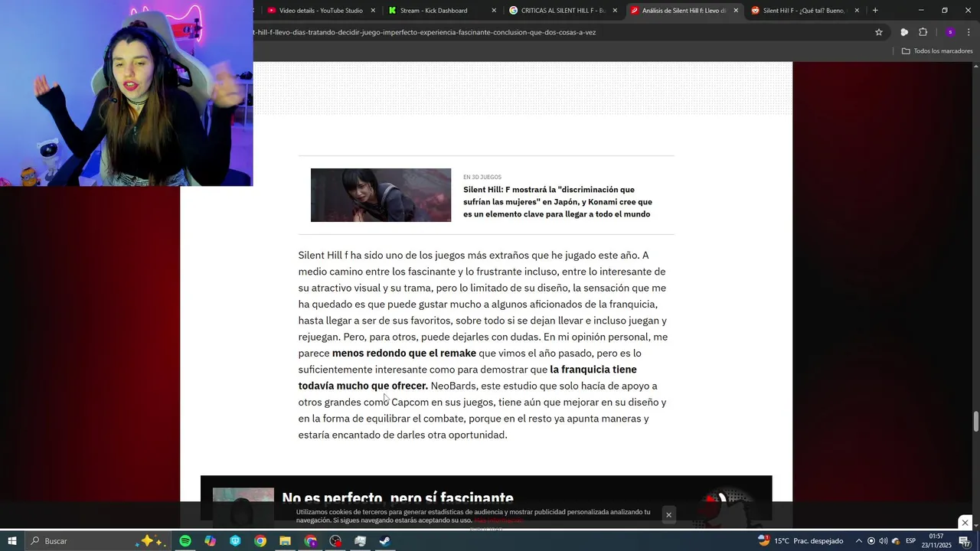Open the Windows Start menu
Viewport: 980px width, 551px height.
[x=12, y=541]
